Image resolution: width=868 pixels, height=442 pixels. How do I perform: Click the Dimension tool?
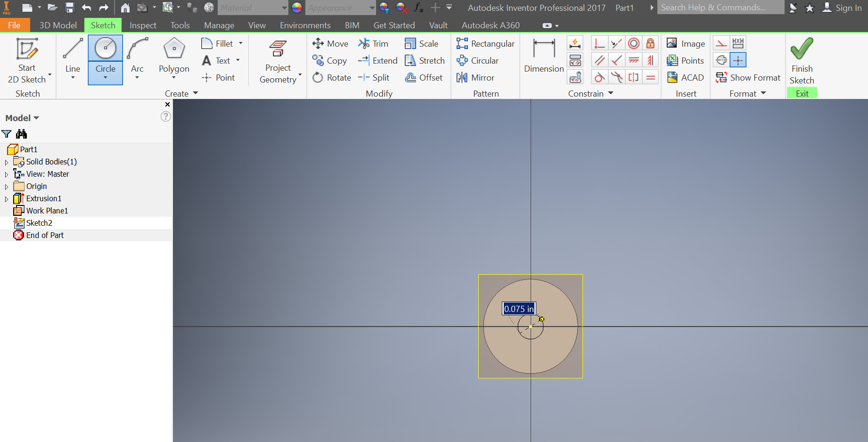coord(544,56)
